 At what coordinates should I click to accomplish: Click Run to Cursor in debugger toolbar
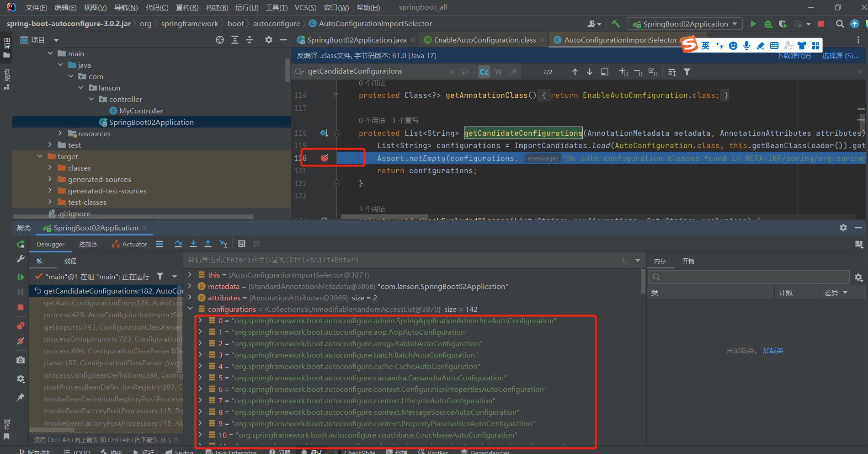point(223,244)
